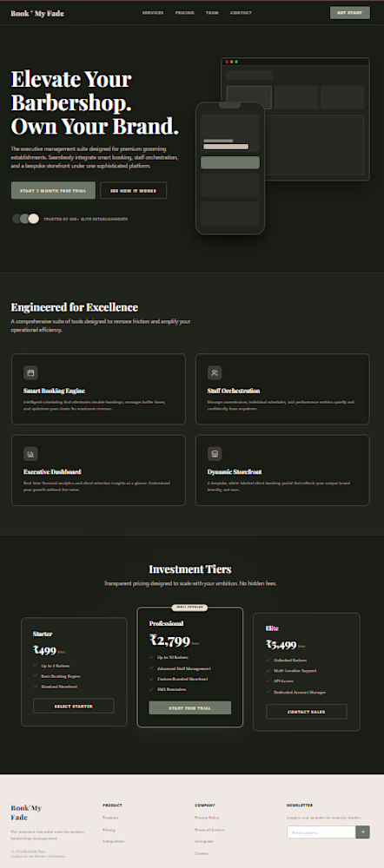Choose the Select Starter plan button
This screenshot has width=384, height=868.
[x=74, y=706]
